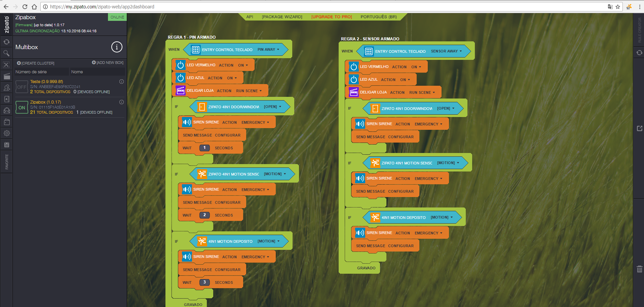
Task: Open the scenes clapperboard icon in left sidebar
Action: pos(6,76)
